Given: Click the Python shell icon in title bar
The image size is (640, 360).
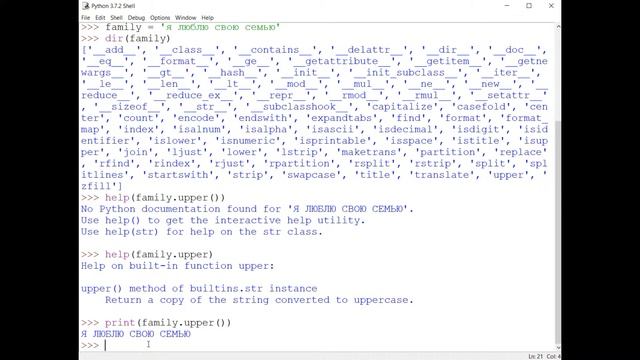Looking at the screenshot, I should [86, 6].
